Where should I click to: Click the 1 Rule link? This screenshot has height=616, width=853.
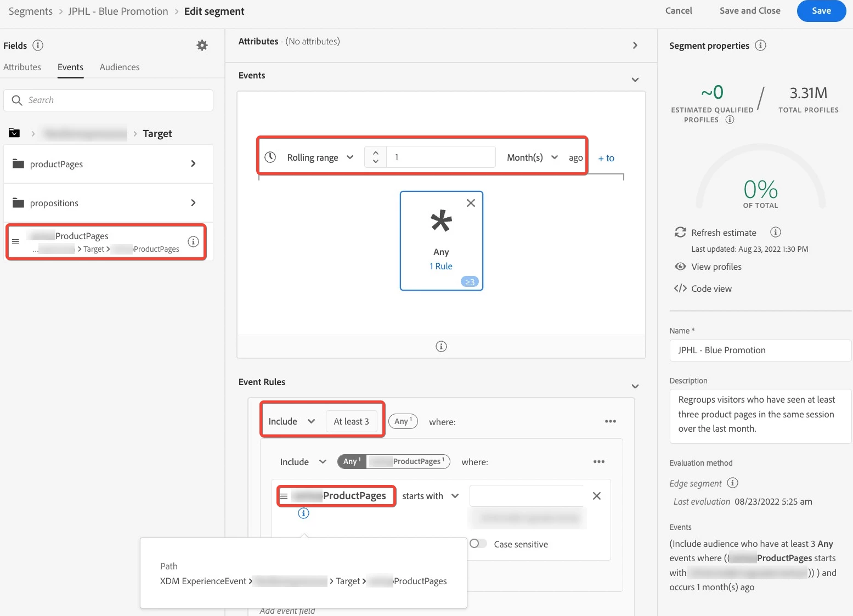pos(441,266)
